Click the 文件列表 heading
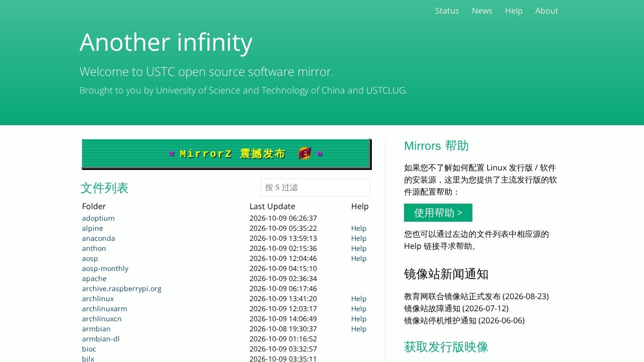 click(105, 188)
